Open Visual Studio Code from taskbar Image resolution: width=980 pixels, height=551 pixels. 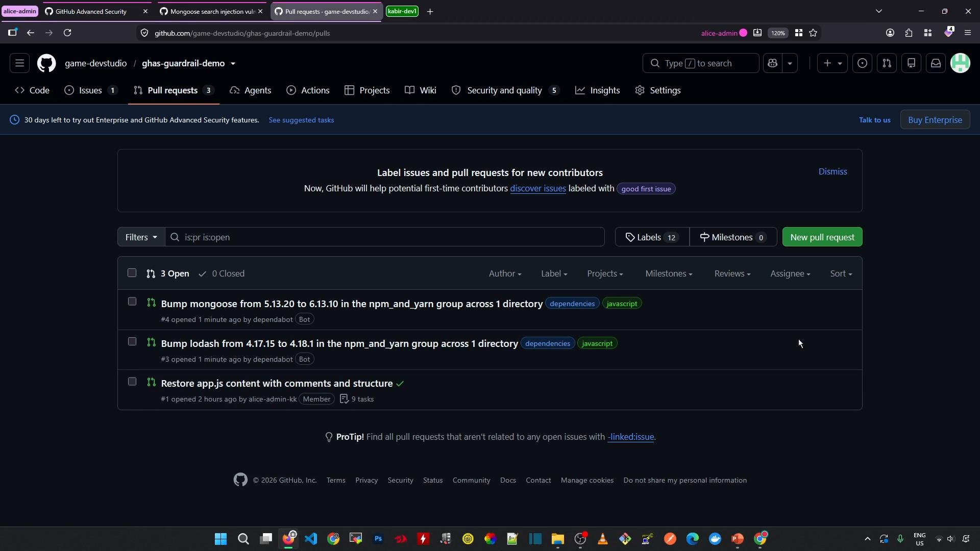click(311, 539)
